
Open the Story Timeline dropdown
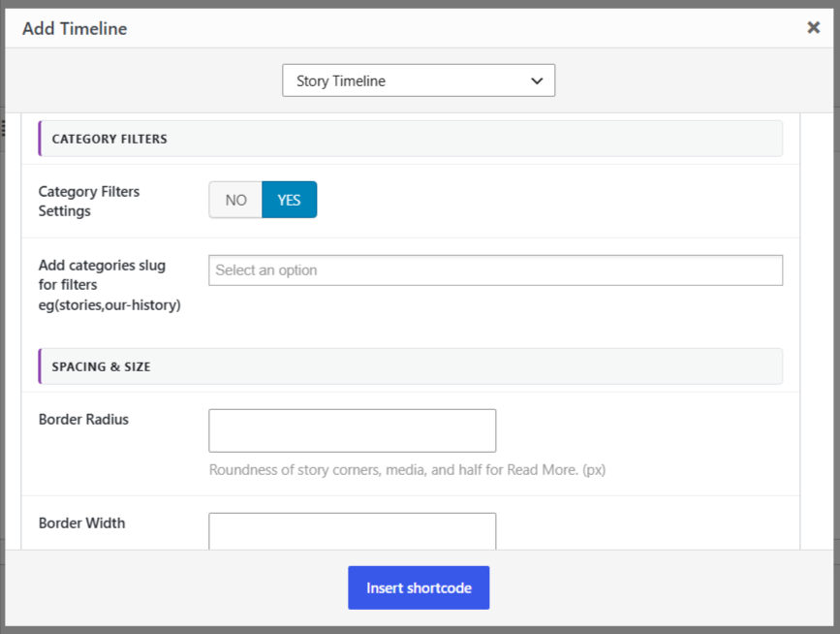click(419, 80)
